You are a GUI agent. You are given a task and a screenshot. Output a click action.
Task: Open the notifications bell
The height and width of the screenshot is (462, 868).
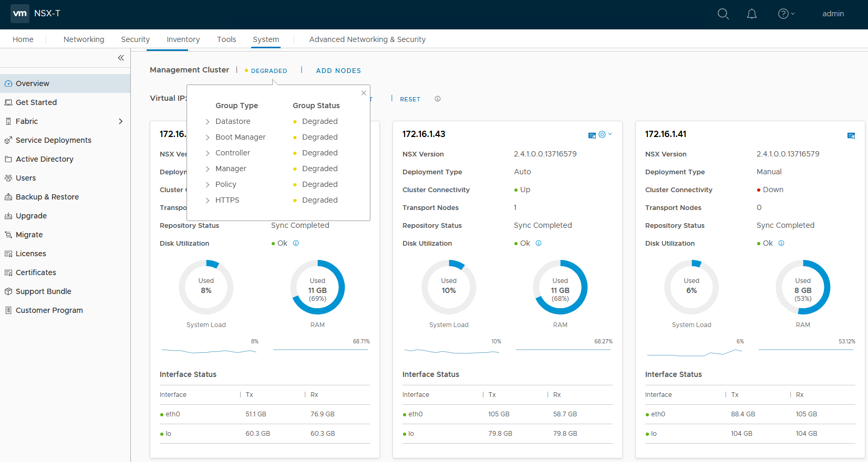coord(752,14)
